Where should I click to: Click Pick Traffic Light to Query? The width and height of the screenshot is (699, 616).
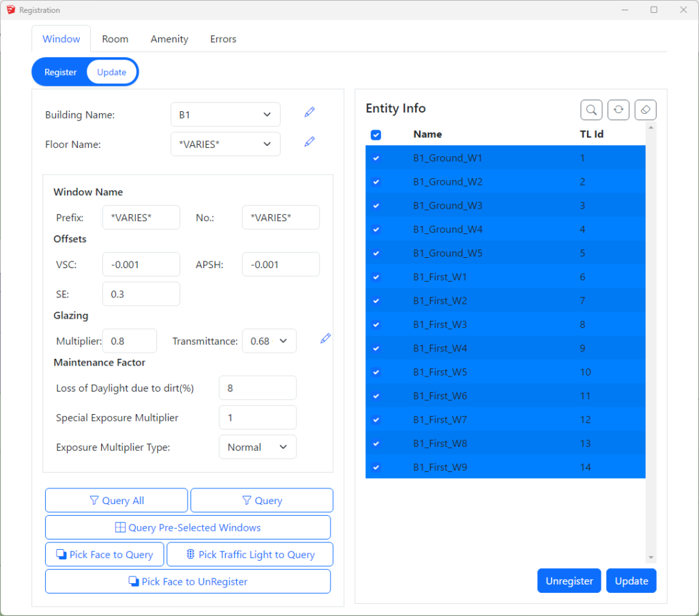(x=250, y=555)
